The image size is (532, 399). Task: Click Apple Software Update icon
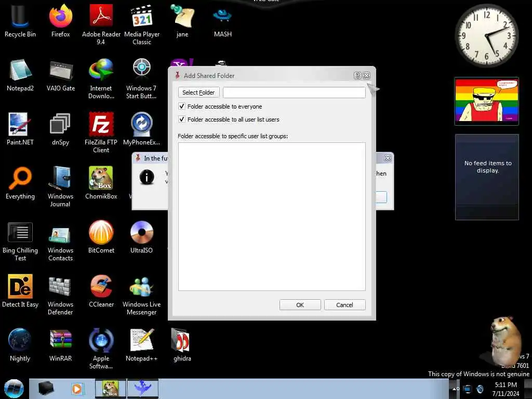101,349
